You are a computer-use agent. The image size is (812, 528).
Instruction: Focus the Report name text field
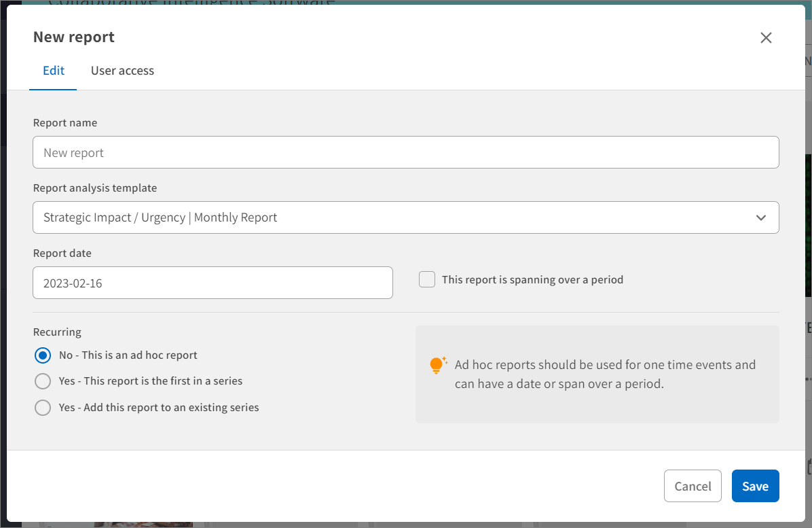click(x=405, y=153)
